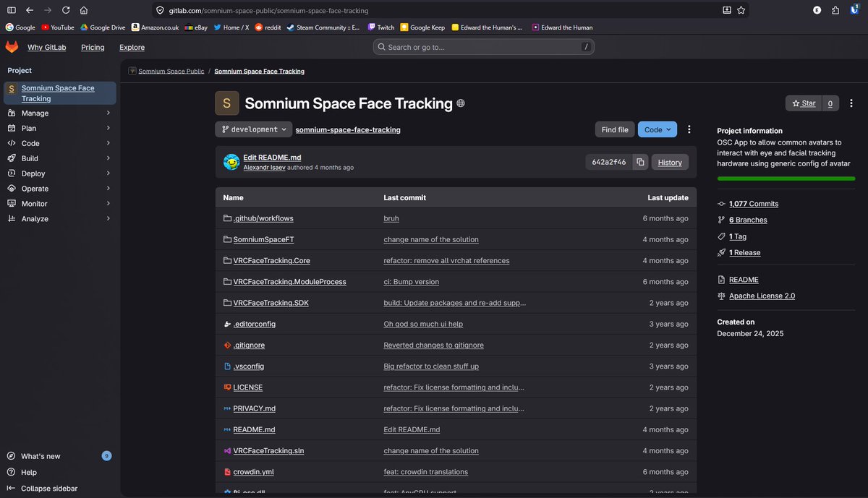868x498 pixels.
Task: Click the Google bookmark
Action: click(20, 27)
